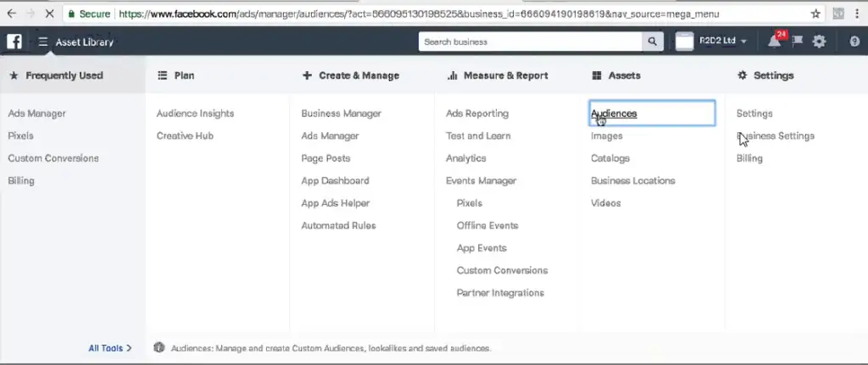Open Business Locations

click(x=632, y=181)
